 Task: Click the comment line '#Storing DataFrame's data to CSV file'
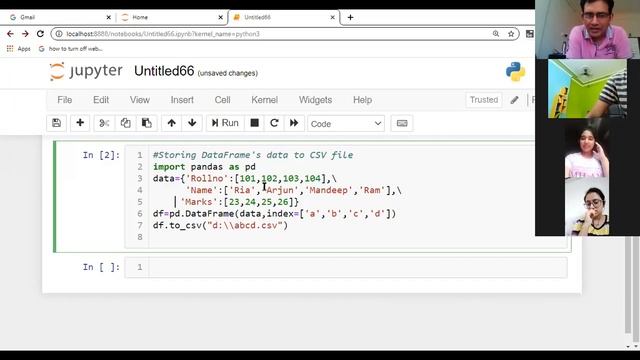tap(253, 155)
